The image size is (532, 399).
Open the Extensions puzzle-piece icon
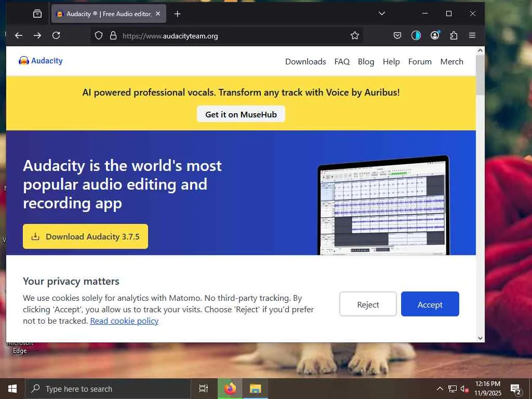pos(454,35)
